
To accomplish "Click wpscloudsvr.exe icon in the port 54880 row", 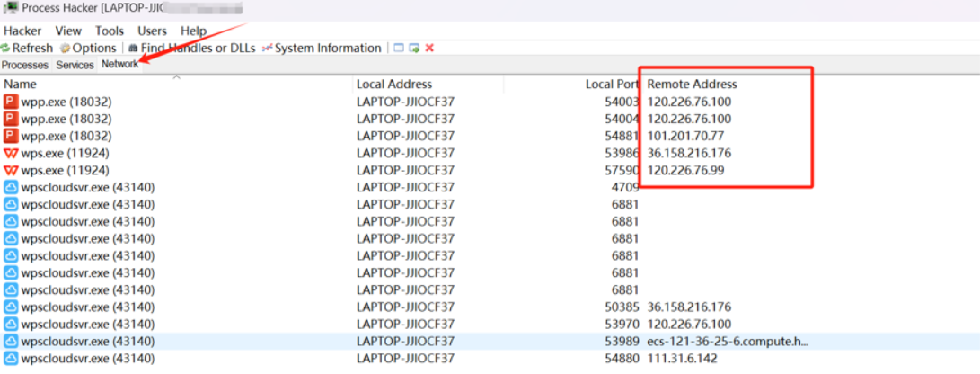I will click(x=11, y=359).
